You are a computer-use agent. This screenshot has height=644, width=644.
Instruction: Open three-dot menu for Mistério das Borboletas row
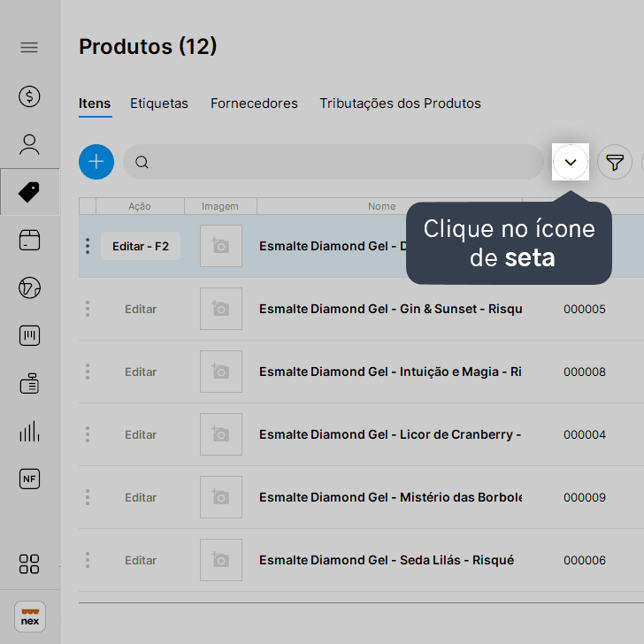point(88,497)
